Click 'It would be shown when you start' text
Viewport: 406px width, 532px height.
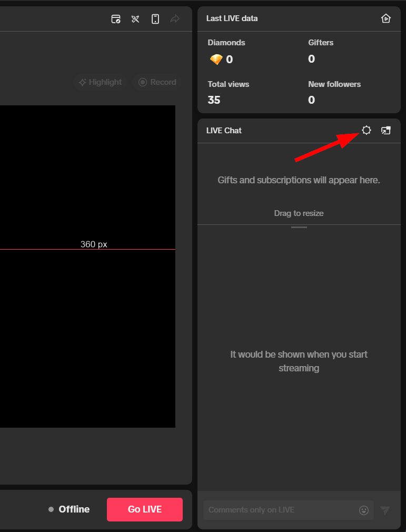(299, 354)
